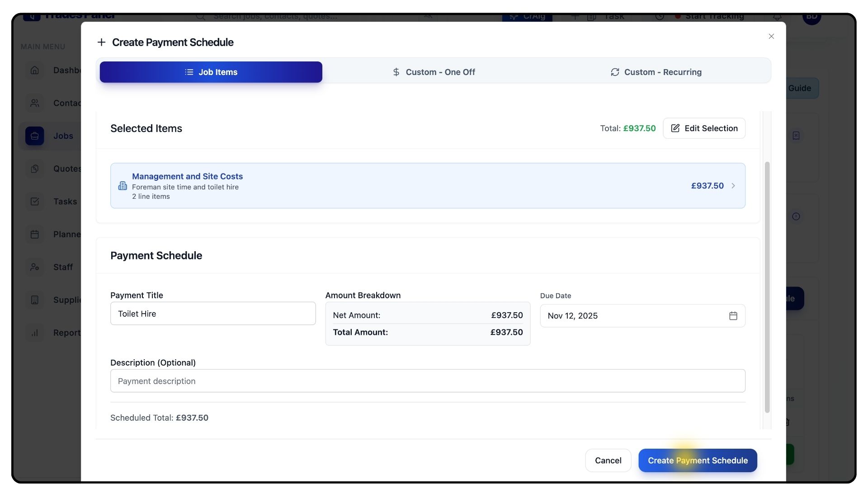868x488 pixels.
Task: Click the Planner calendar icon in sidebar
Action: pos(35,234)
